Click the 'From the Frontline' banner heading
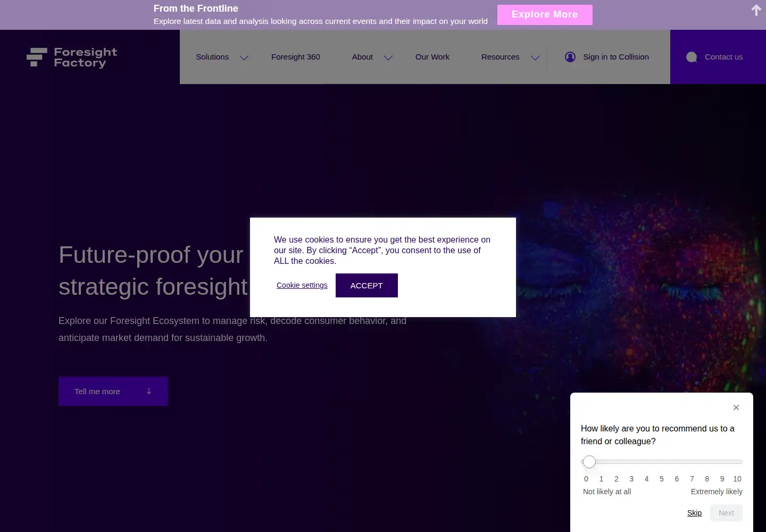766x532 pixels. [x=196, y=9]
